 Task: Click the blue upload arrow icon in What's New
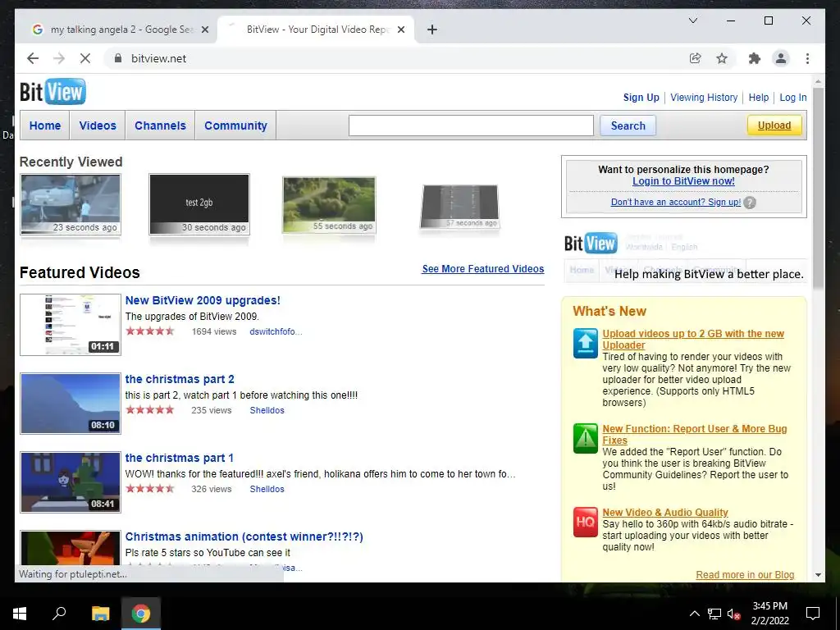point(585,343)
